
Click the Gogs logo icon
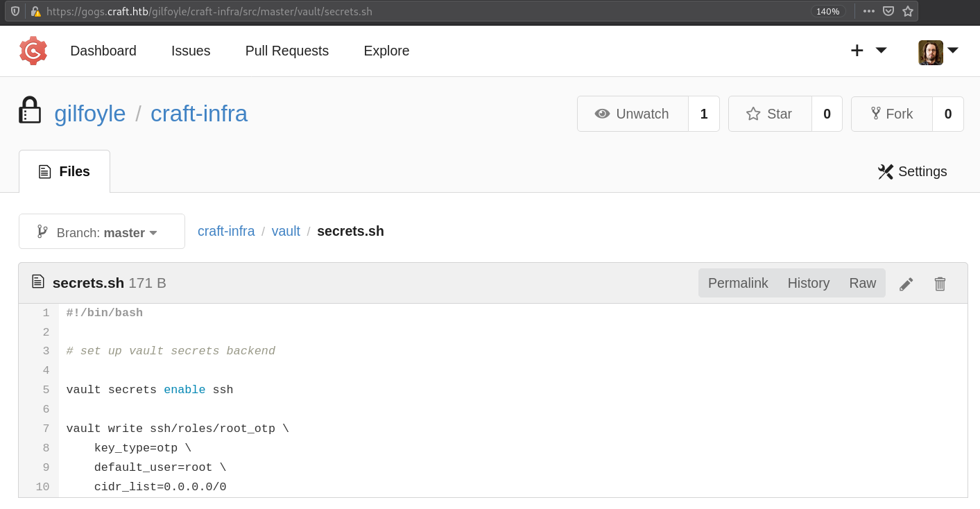tap(33, 51)
